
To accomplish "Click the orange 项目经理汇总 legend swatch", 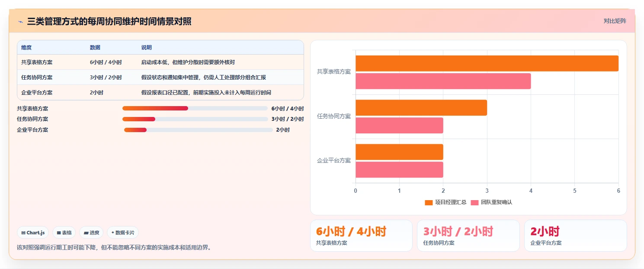I will pyautogui.click(x=429, y=202).
